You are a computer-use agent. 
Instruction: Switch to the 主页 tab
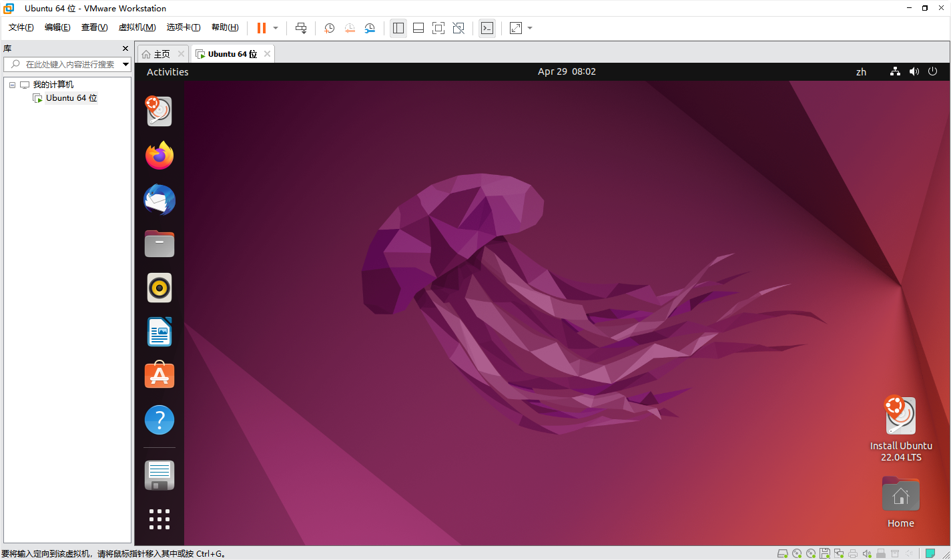point(162,54)
